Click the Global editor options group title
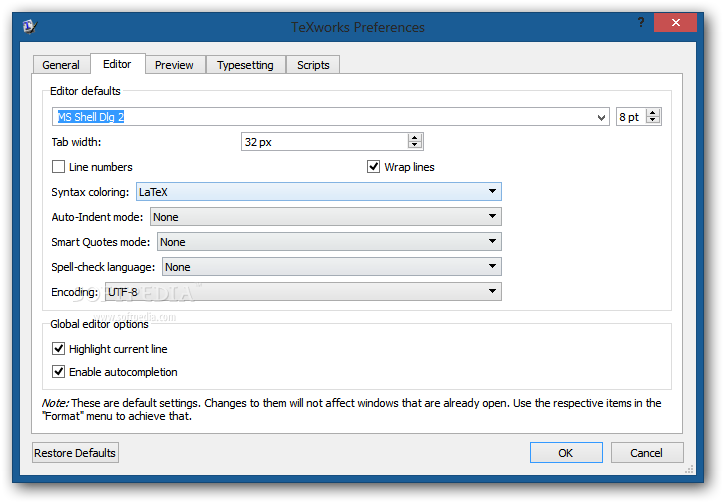Screen dimensions: 724x503 [99, 324]
